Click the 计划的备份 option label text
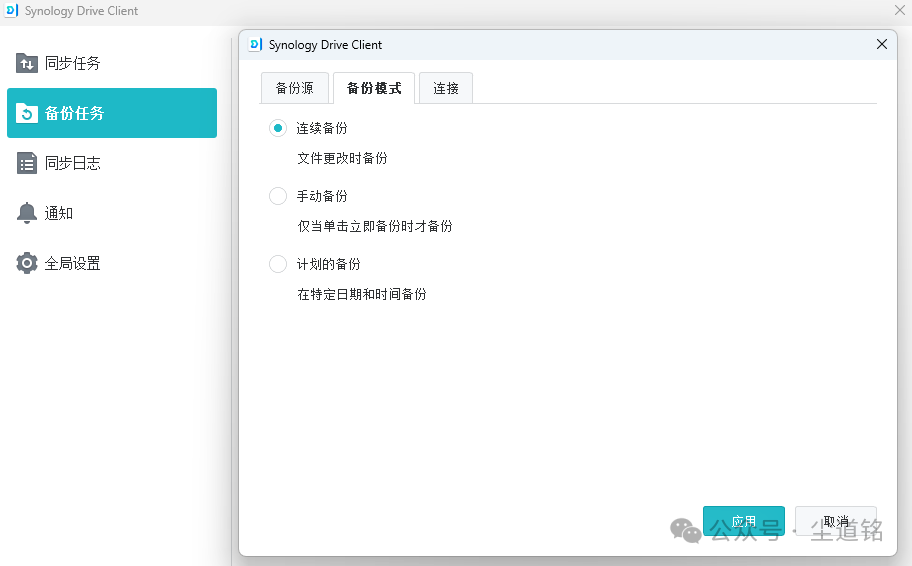The width and height of the screenshot is (912, 566). click(328, 264)
